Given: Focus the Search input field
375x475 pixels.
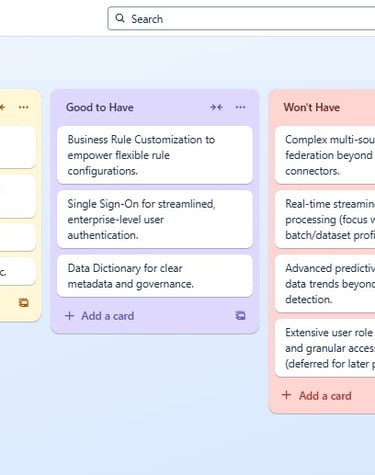Looking at the screenshot, I should coord(241,19).
